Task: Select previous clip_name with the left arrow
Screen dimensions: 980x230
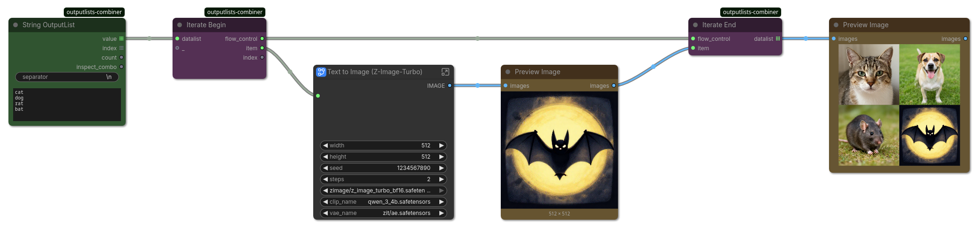Action: [x=325, y=202]
